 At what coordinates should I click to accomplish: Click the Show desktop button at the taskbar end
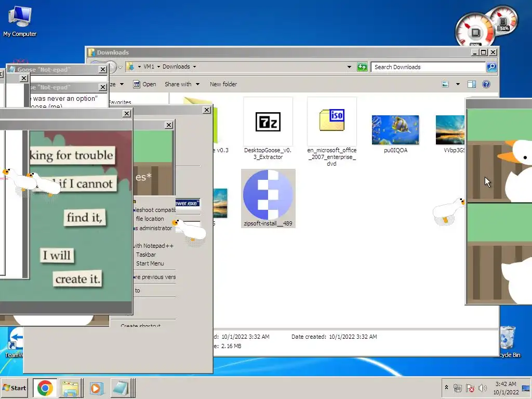(x=526, y=388)
